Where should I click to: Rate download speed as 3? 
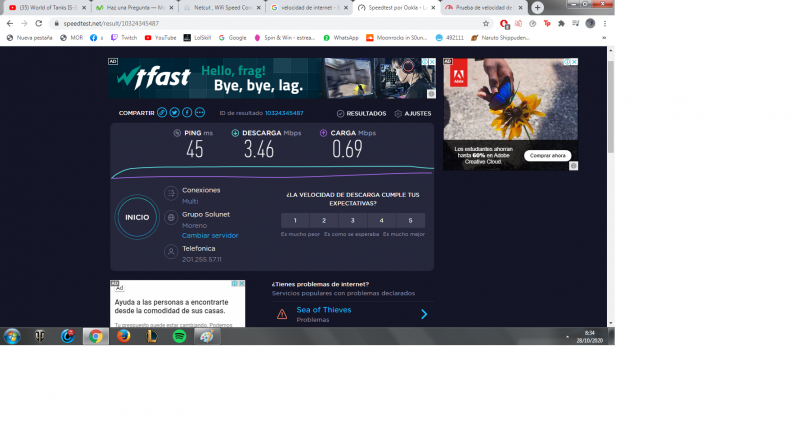[353, 220]
